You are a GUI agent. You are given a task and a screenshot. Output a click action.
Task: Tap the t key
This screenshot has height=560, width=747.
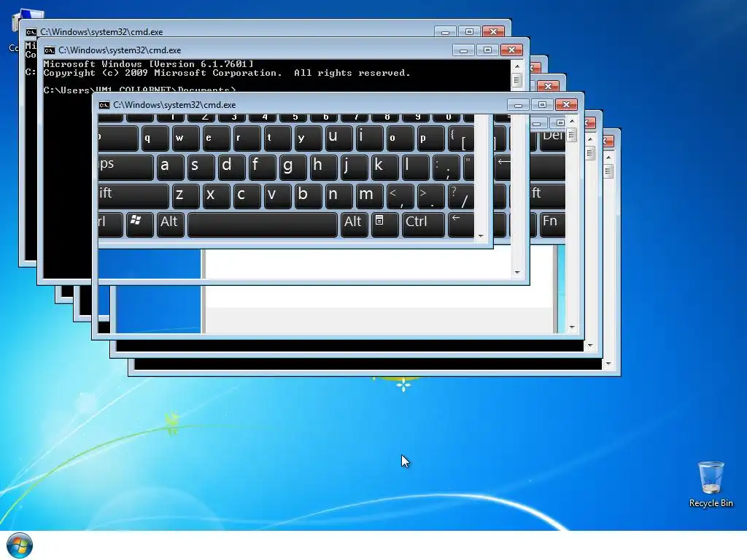pos(277,138)
